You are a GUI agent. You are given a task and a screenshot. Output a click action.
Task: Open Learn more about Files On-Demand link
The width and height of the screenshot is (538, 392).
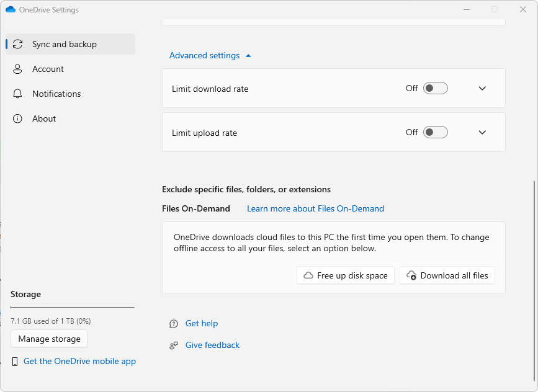click(x=315, y=208)
